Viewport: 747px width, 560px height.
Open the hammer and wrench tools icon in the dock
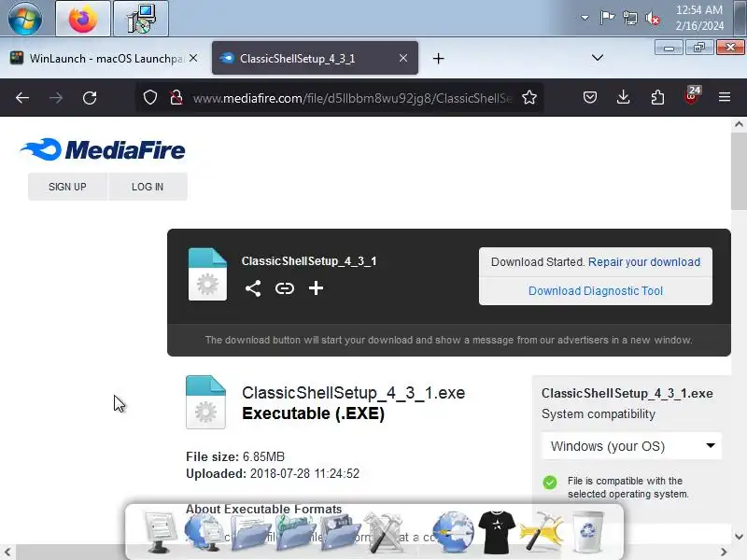384,532
